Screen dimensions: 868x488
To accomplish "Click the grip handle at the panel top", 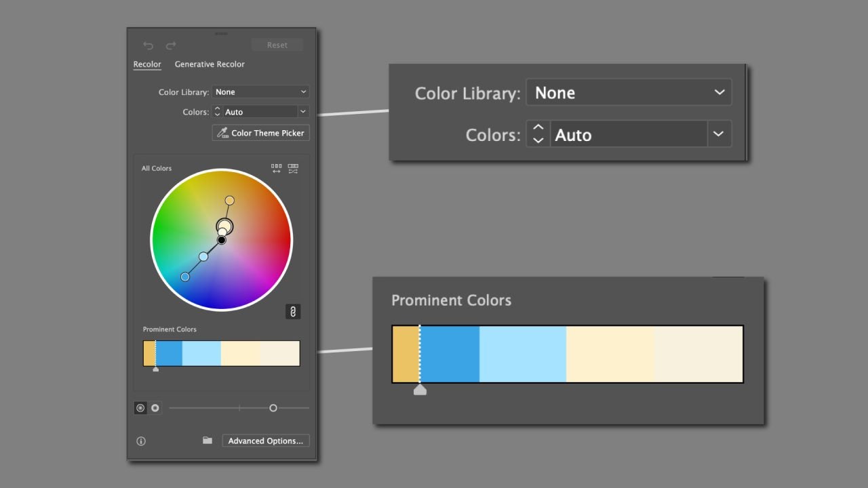I will click(222, 33).
